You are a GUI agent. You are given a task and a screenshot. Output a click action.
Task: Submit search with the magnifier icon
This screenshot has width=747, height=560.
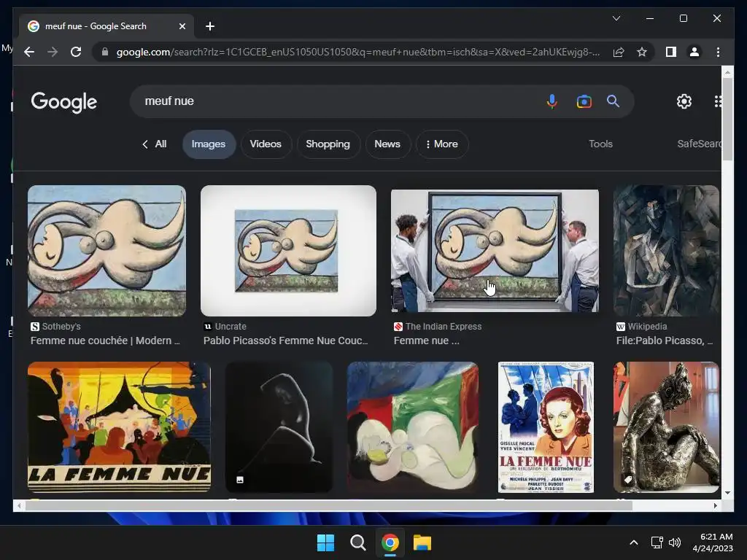click(613, 101)
